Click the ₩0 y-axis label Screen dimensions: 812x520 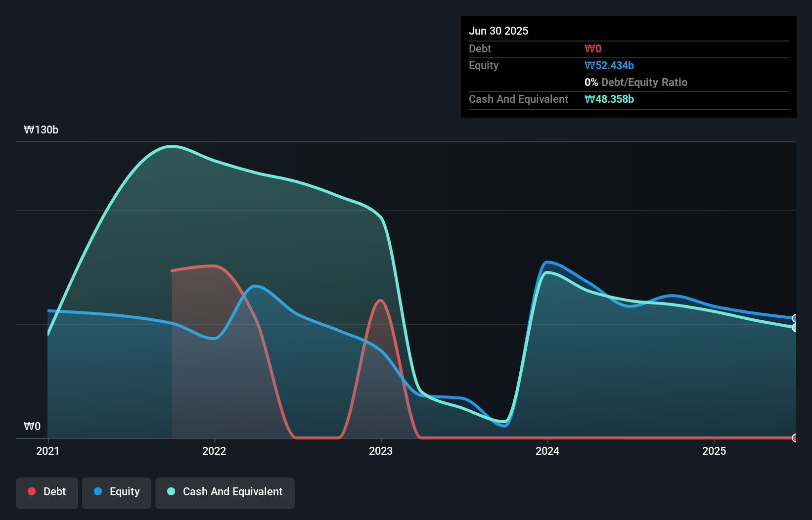pyautogui.click(x=32, y=427)
